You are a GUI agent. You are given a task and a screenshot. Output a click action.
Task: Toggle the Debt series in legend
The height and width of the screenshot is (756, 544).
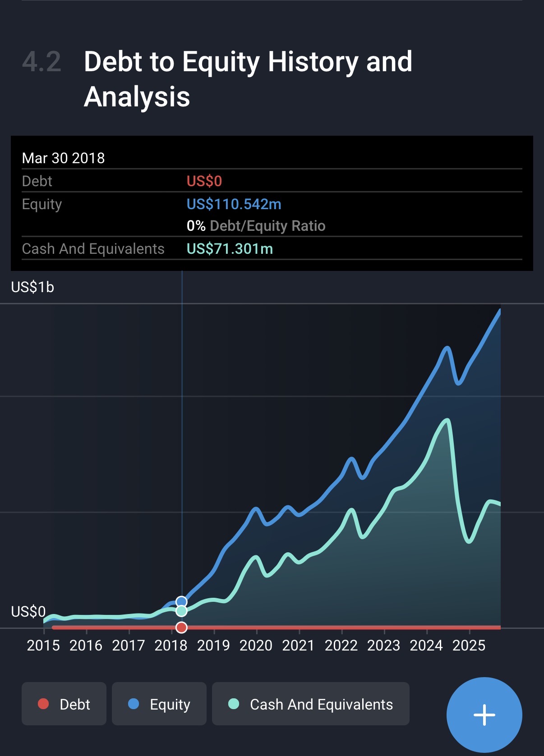[x=64, y=704]
